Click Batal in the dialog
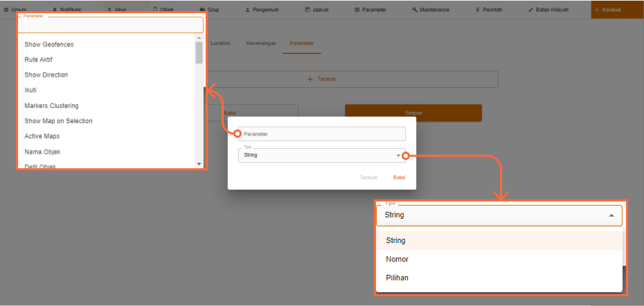The height and width of the screenshot is (306, 644). (x=399, y=177)
